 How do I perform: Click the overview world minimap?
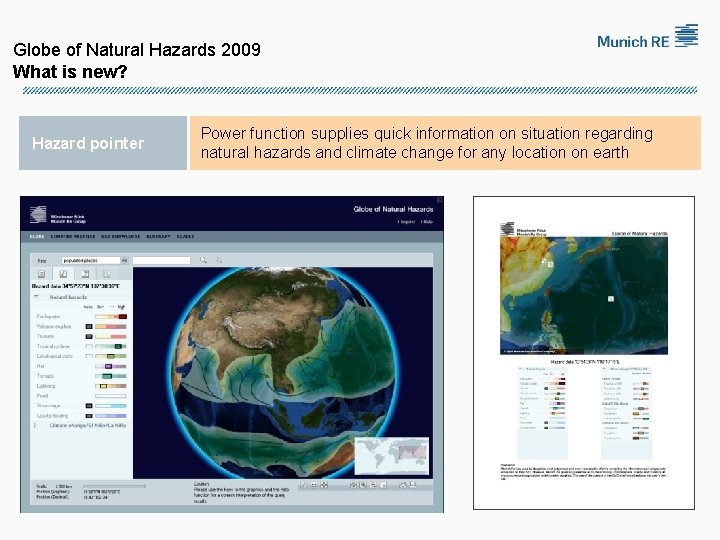[x=392, y=456]
